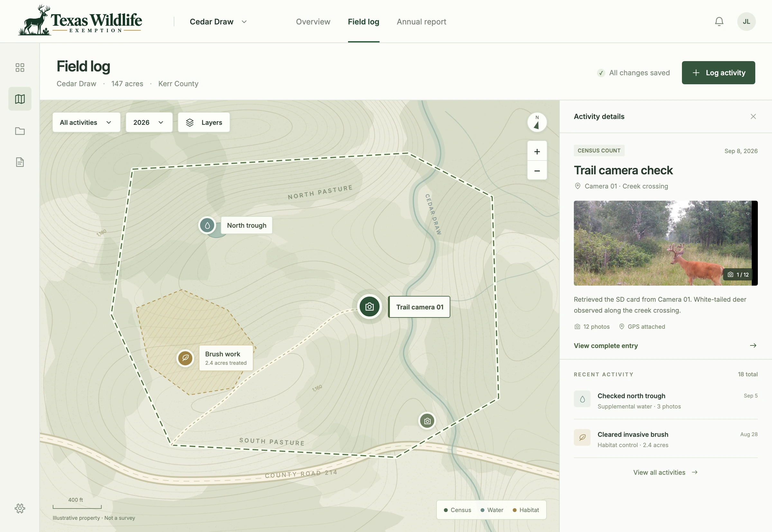This screenshot has height=532, width=772.
Task: Select the second camera marker near south boundary
Action: coord(427,421)
